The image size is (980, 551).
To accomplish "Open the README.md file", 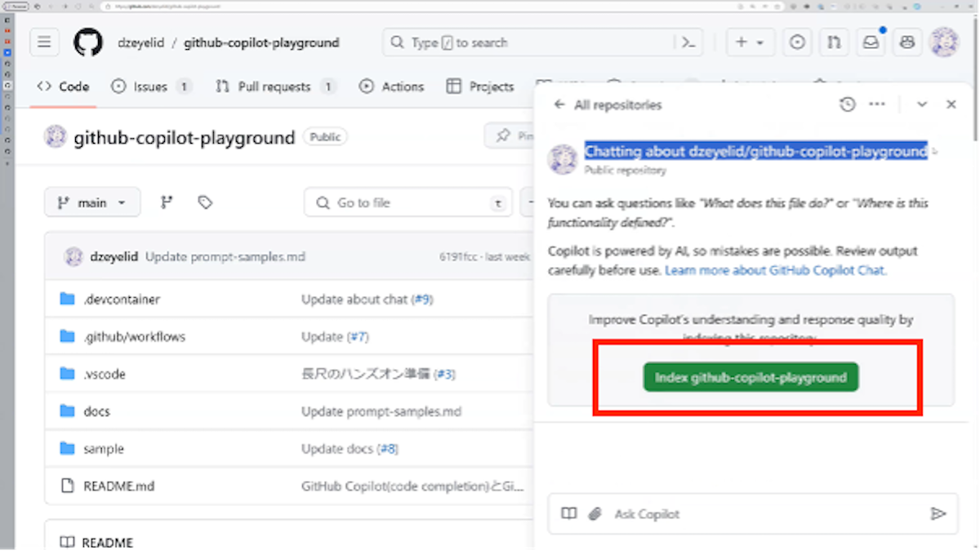I will [118, 486].
